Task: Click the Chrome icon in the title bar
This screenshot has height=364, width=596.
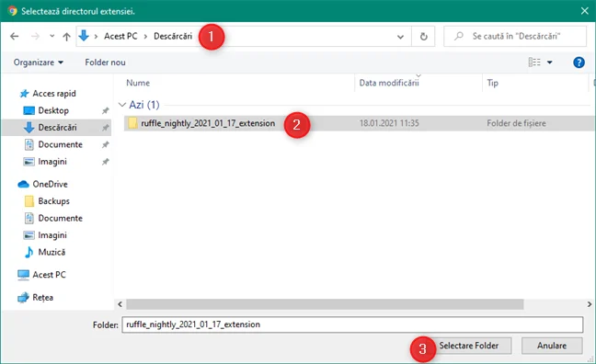Action: pos(12,11)
